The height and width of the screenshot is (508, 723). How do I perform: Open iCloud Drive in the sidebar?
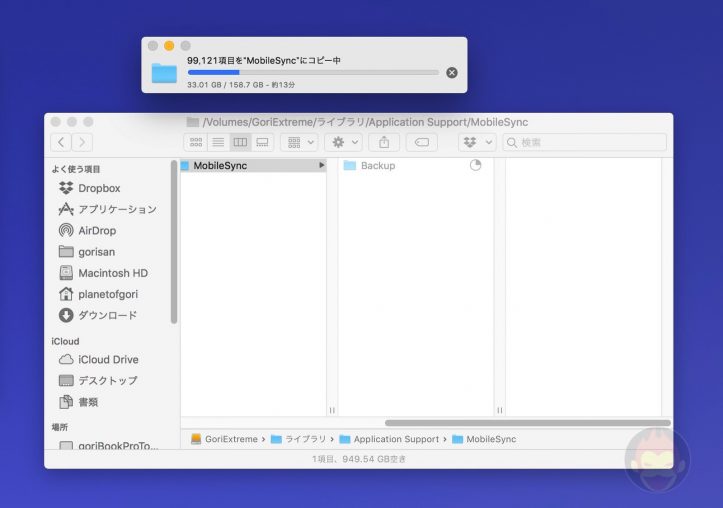(x=99, y=360)
